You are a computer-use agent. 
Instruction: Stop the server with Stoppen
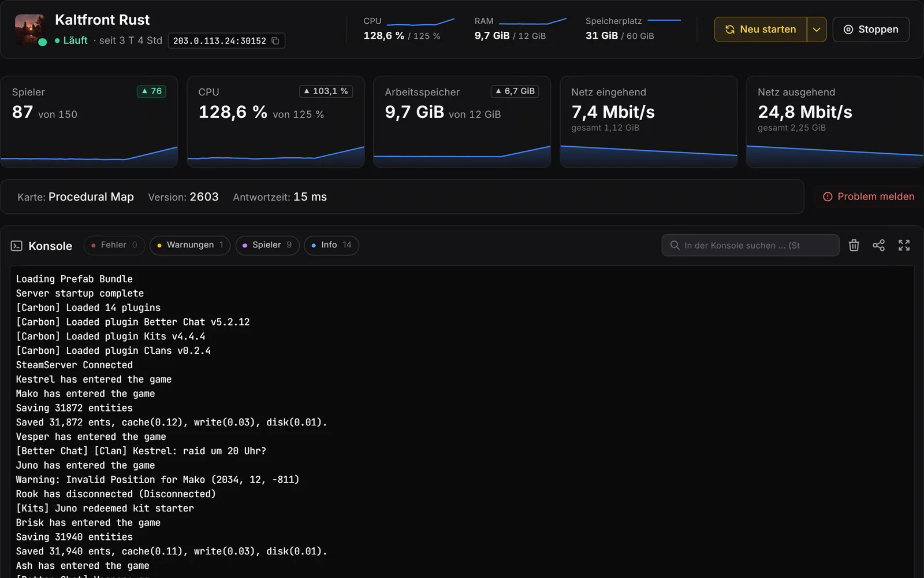point(871,29)
